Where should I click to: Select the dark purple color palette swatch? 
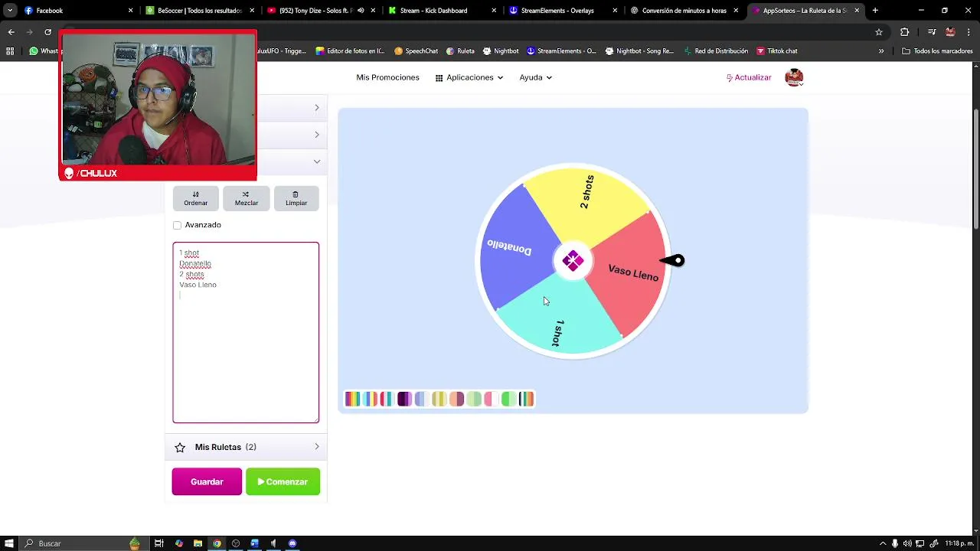(x=404, y=399)
